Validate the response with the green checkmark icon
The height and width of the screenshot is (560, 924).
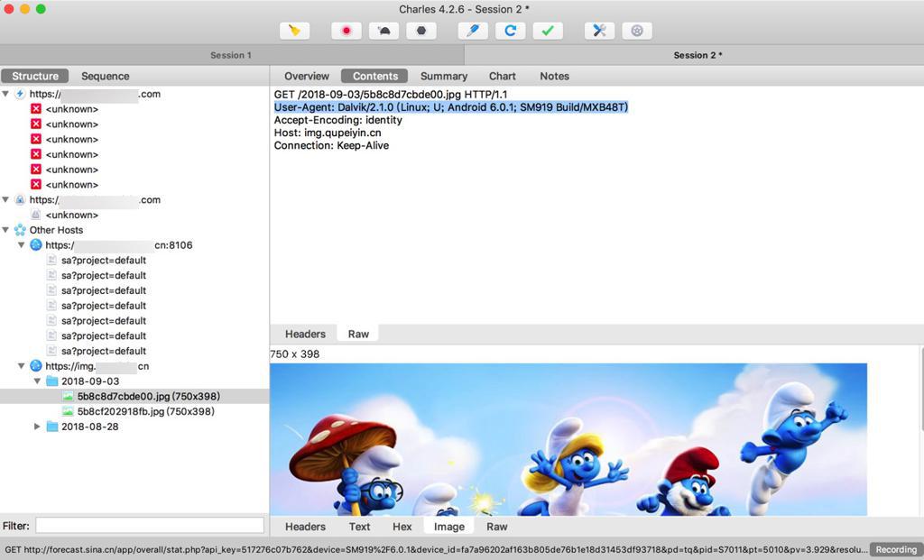coord(548,31)
